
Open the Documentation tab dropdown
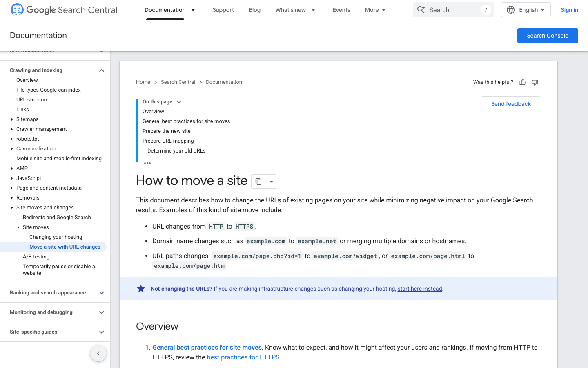(193, 10)
